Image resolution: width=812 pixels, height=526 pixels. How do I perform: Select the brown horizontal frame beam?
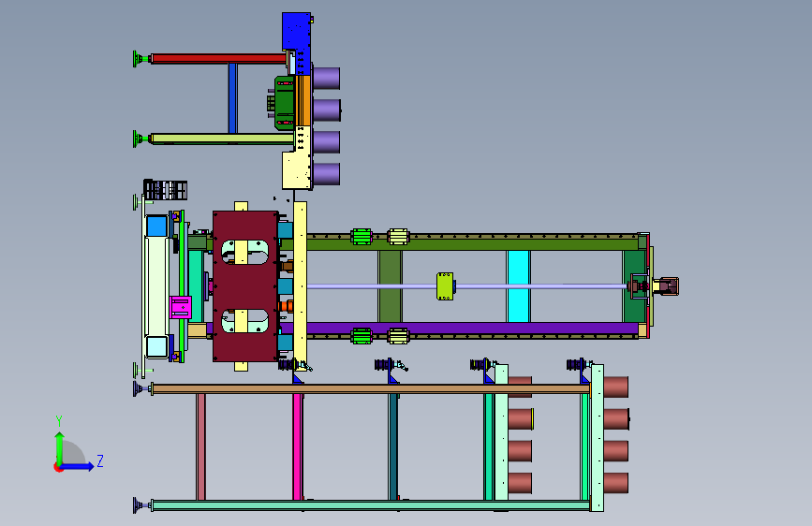(371, 388)
